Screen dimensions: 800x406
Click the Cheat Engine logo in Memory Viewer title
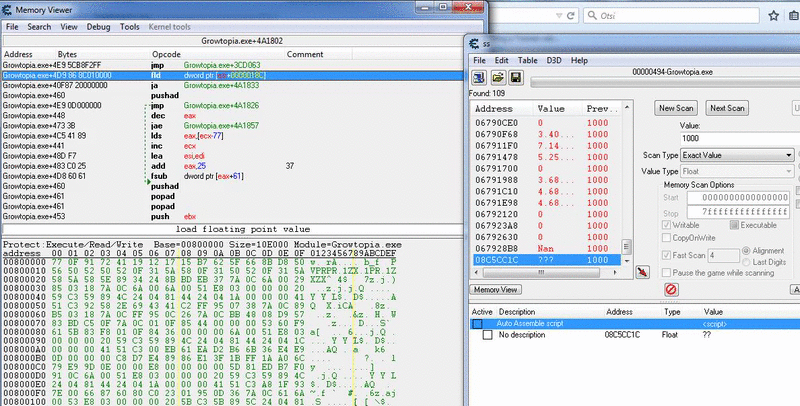pyautogui.click(x=9, y=9)
